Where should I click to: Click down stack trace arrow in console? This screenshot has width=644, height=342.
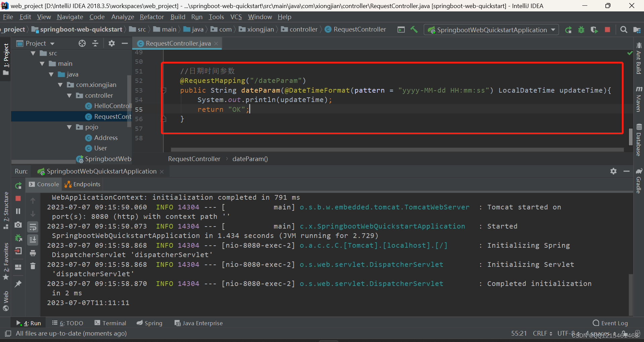point(33,214)
